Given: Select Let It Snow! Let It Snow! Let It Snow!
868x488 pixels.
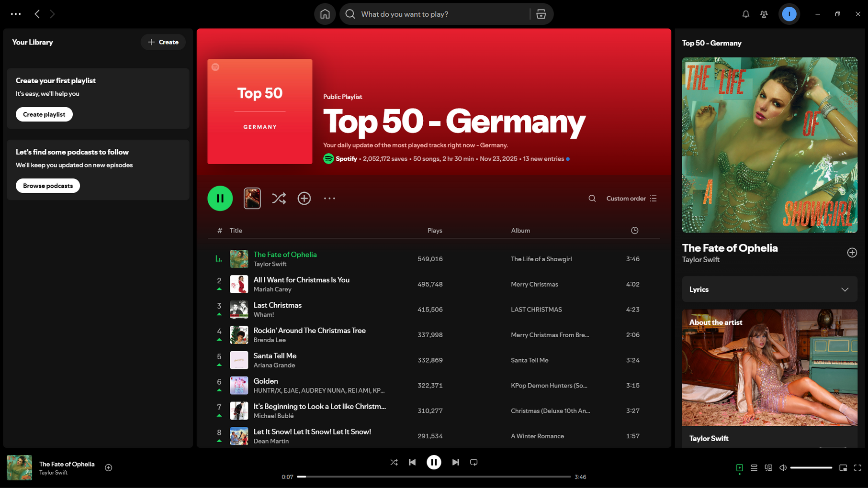Looking at the screenshot, I should 312,432.
